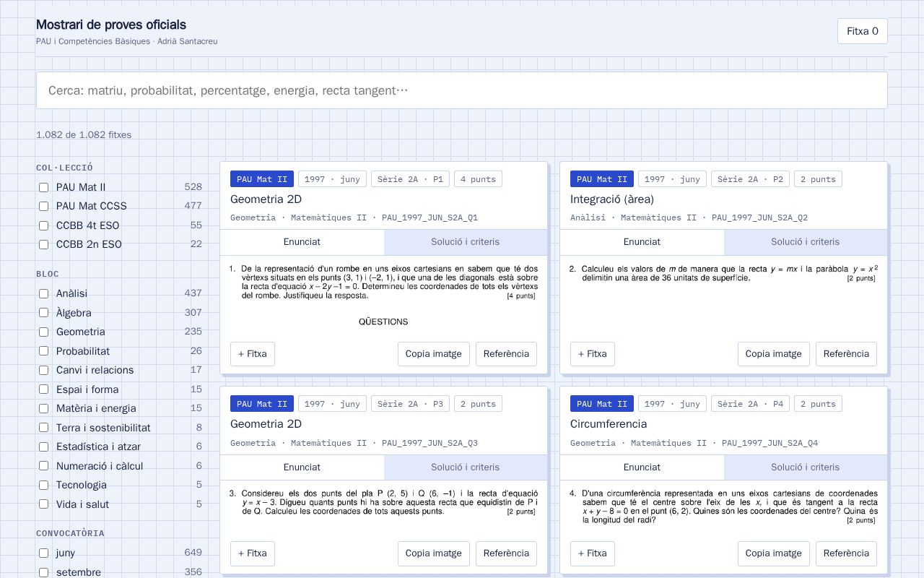The height and width of the screenshot is (578, 924).
Task: Select the Probabilitat bloc checkbox
Action: coord(43,351)
